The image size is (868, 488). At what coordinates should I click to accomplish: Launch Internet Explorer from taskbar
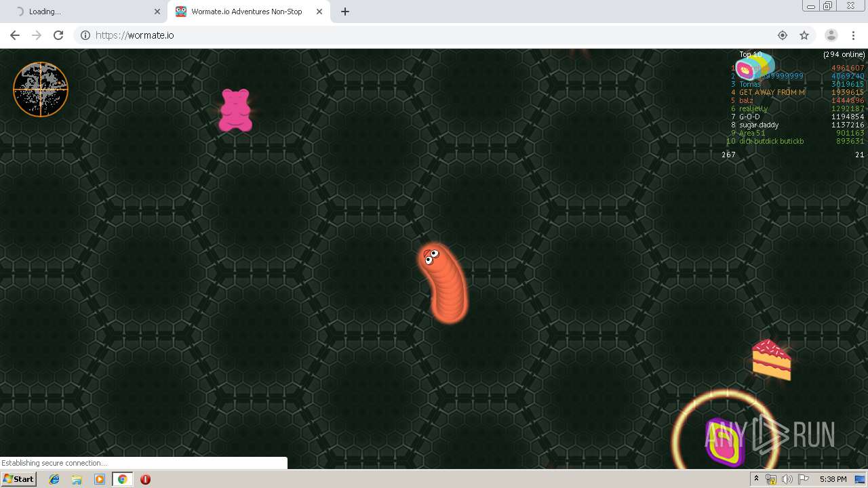coord(54,479)
